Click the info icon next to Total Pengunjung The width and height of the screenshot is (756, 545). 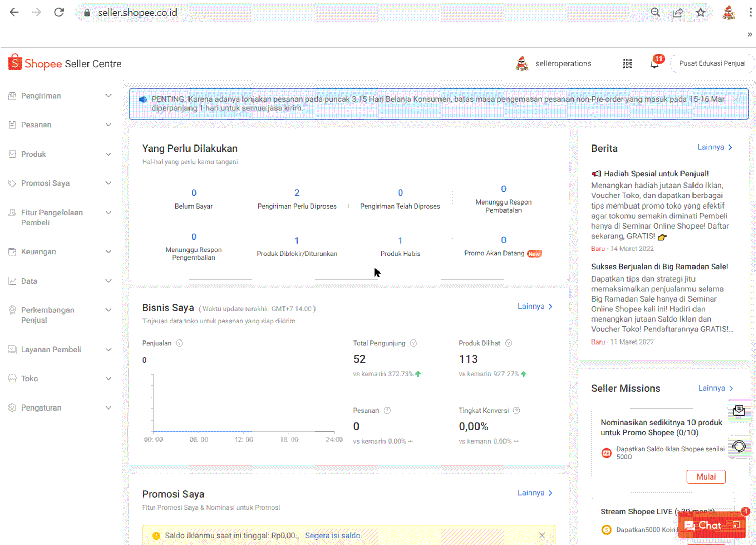coord(413,343)
